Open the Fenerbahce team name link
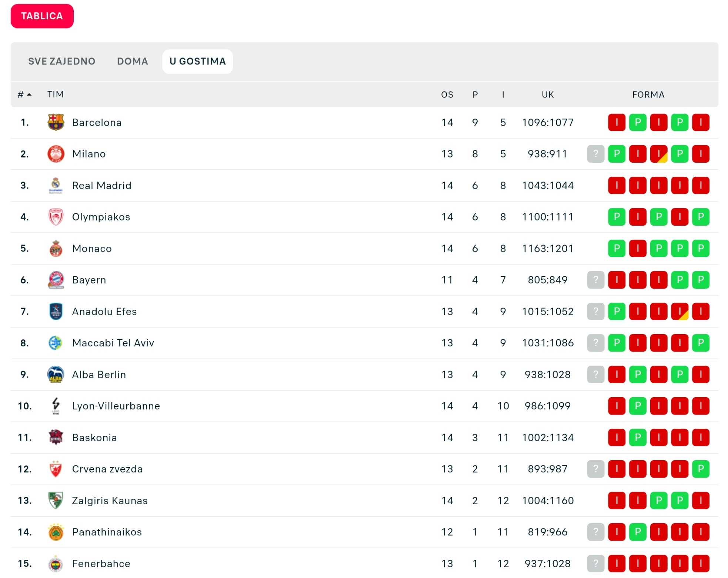The height and width of the screenshot is (578, 728). (101, 564)
